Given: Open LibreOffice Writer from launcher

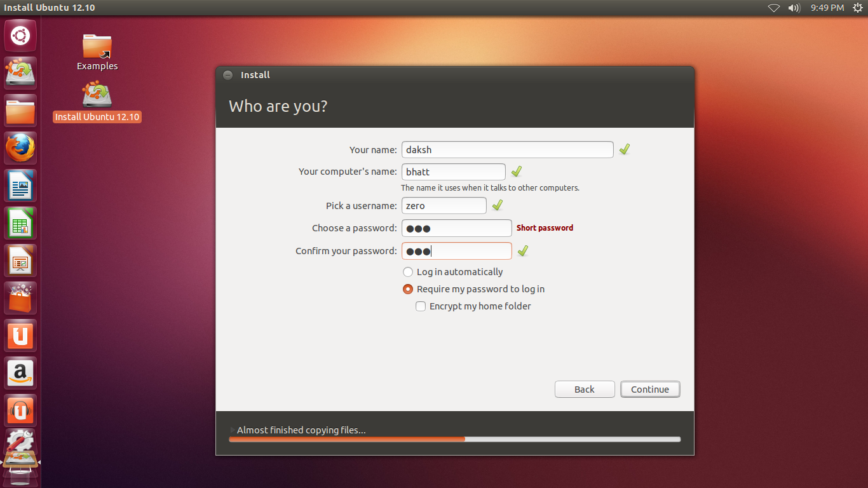Looking at the screenshot, I should pos(20,186).
